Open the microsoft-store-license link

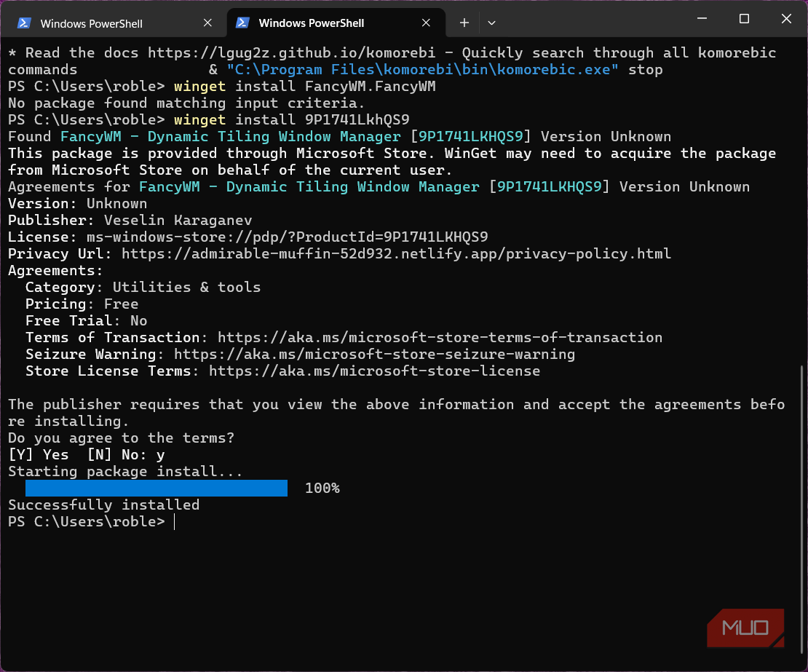pyautogui.click(x=375, y=371)
